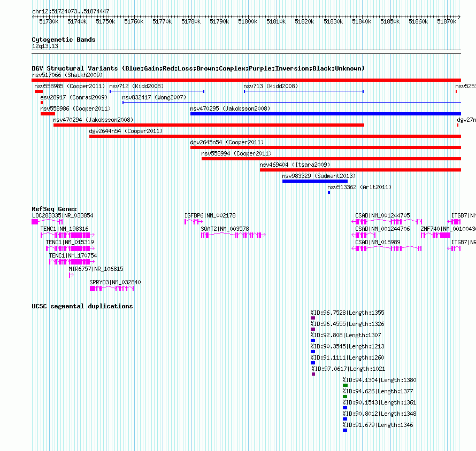Click MIR6757|NR_106815 label
The image size is (476, 451).
tap(96, 269)
